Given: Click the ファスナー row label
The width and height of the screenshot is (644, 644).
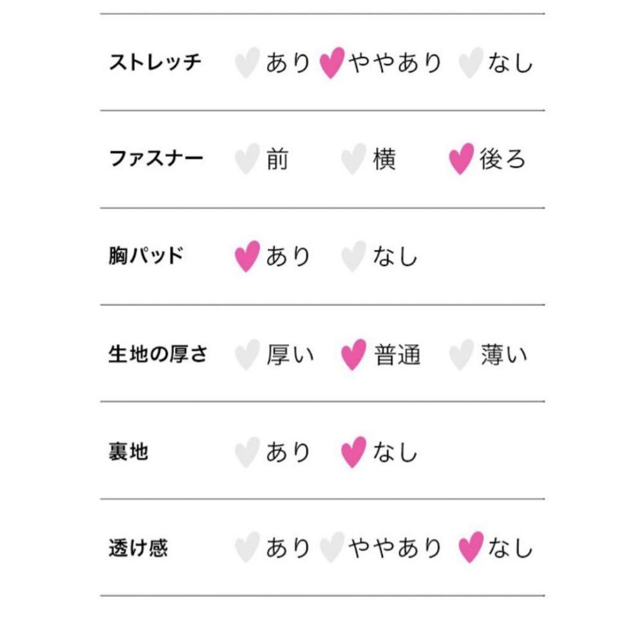Looking at the screenshot, I should pyautogui.click(x=156, y=159).
